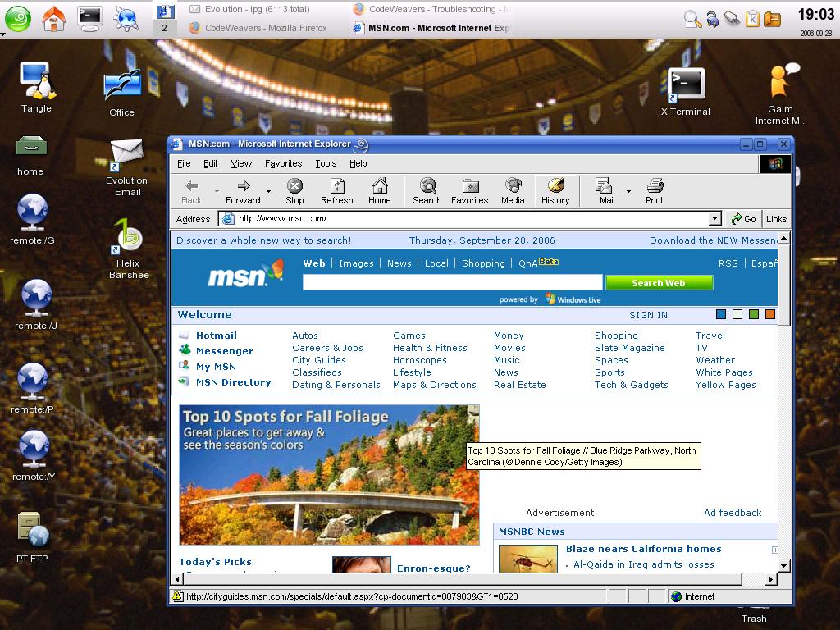Viewport: 840px width, 630px height.
Task: Click the Links toolbar label
Action: click(776, 218)
